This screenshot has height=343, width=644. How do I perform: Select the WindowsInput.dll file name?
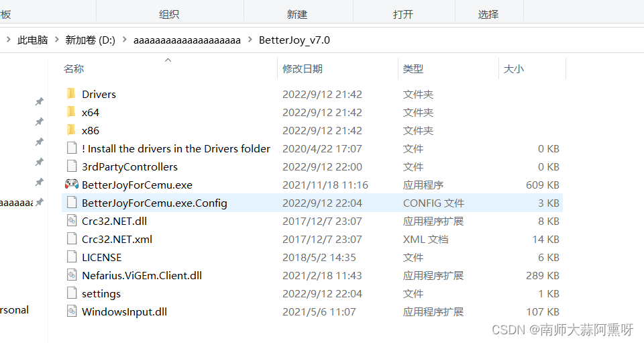click(125, 311)
